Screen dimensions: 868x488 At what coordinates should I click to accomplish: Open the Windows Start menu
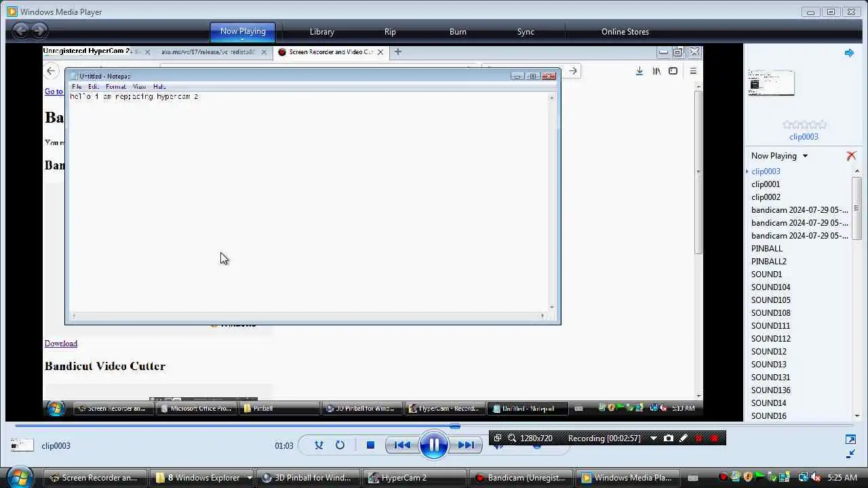pyautogui.click(x=20, y=477)
